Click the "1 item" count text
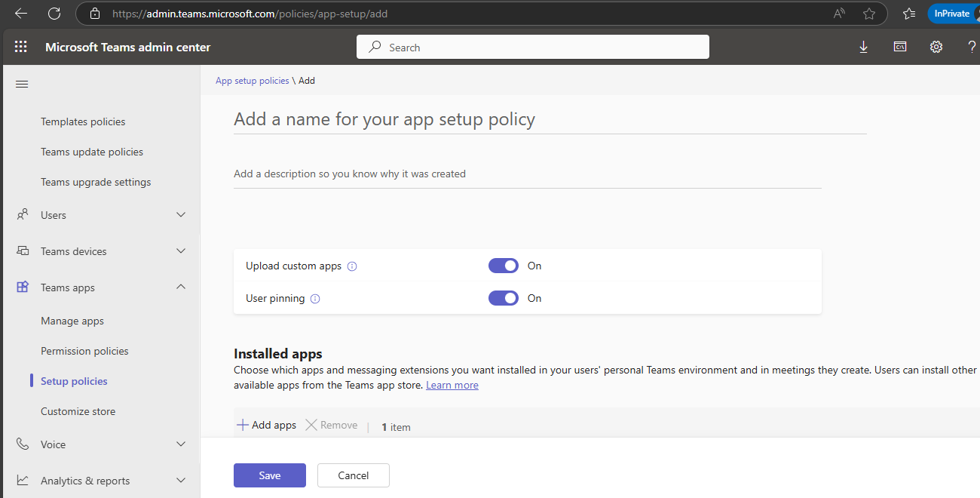The image size is (980, 498). pyautogui.click(x=396, y=427)
